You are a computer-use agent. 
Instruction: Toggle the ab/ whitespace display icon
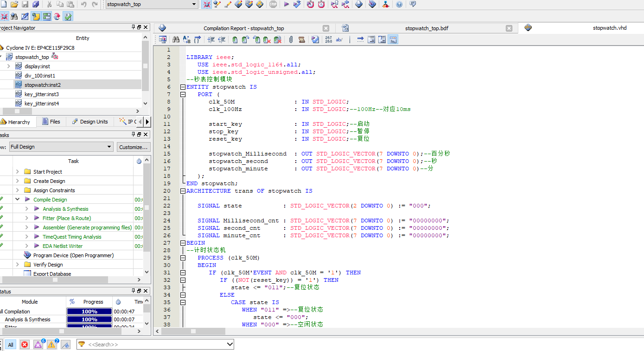tap(339, 39)
